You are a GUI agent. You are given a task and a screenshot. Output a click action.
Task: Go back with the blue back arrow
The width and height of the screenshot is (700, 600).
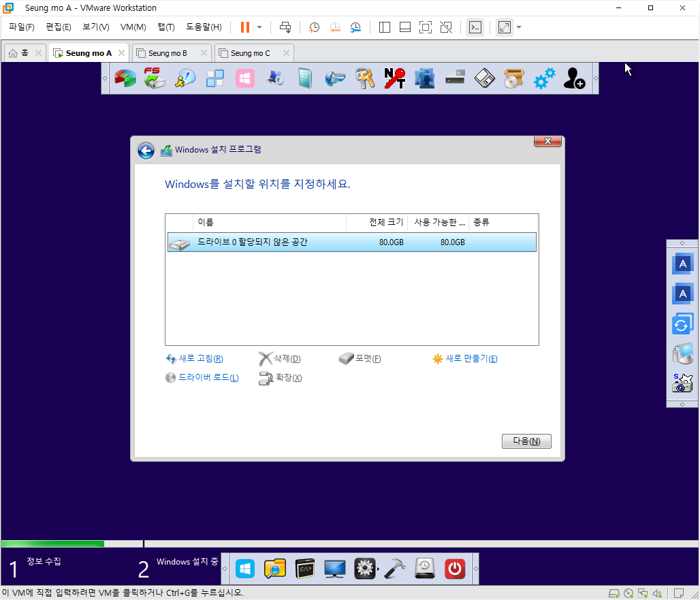[146, 151]
